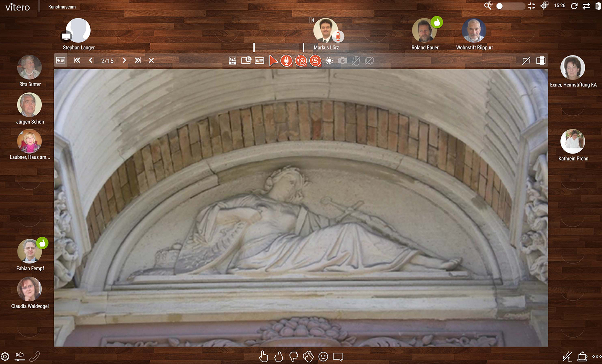The image size is (602, 364).
Task: Close the presentation with the X button
Action: 151,60
